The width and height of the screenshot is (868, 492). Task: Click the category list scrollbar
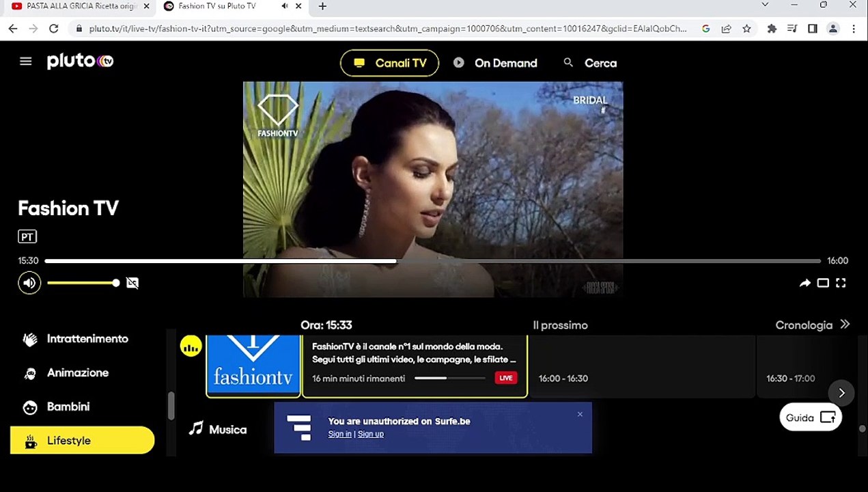(171, 405)
